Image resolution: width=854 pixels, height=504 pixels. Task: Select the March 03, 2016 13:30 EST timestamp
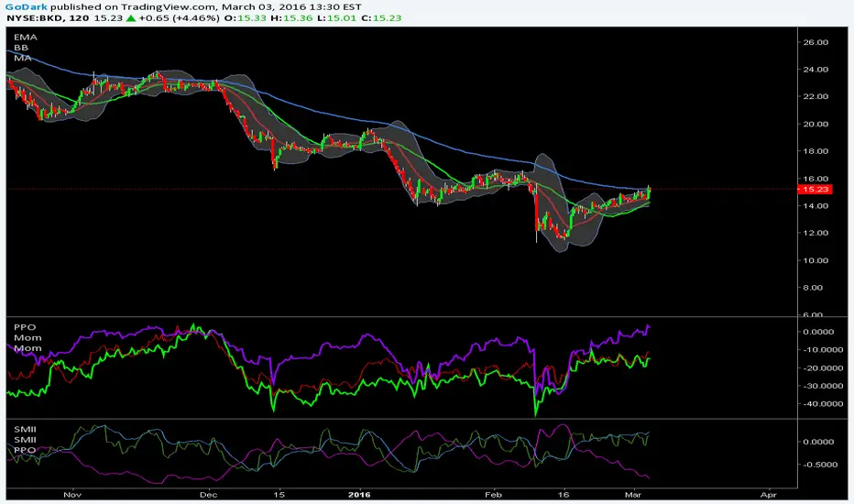pos(290,7)
